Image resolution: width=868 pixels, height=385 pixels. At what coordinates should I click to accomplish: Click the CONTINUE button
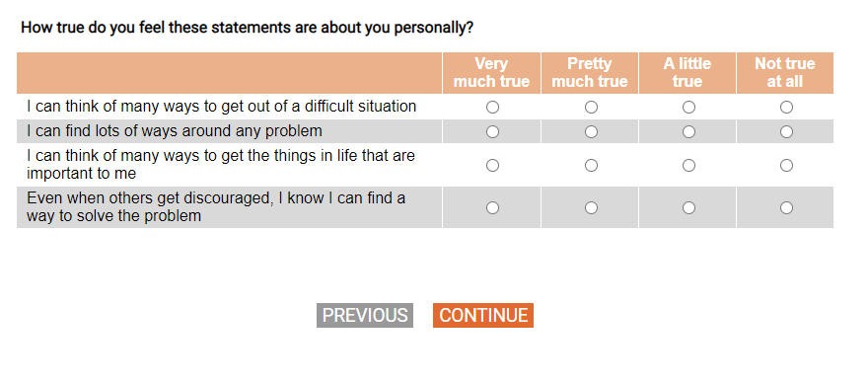482,315
